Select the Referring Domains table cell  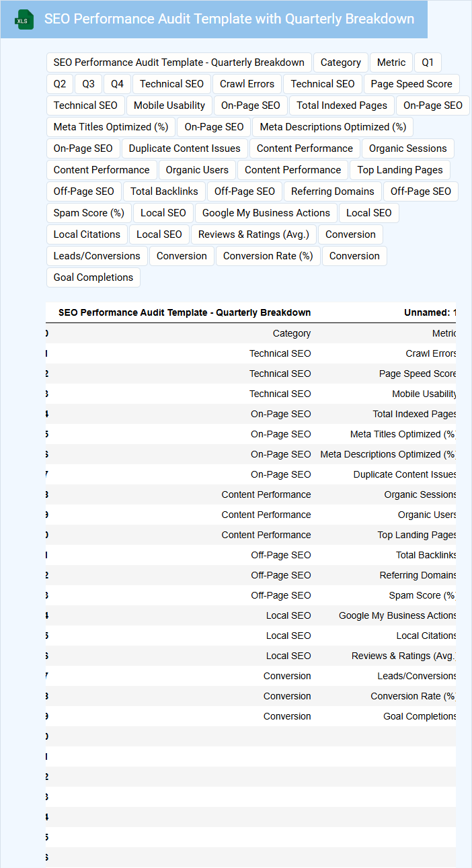pyautogui.click(x=418, y=575)
